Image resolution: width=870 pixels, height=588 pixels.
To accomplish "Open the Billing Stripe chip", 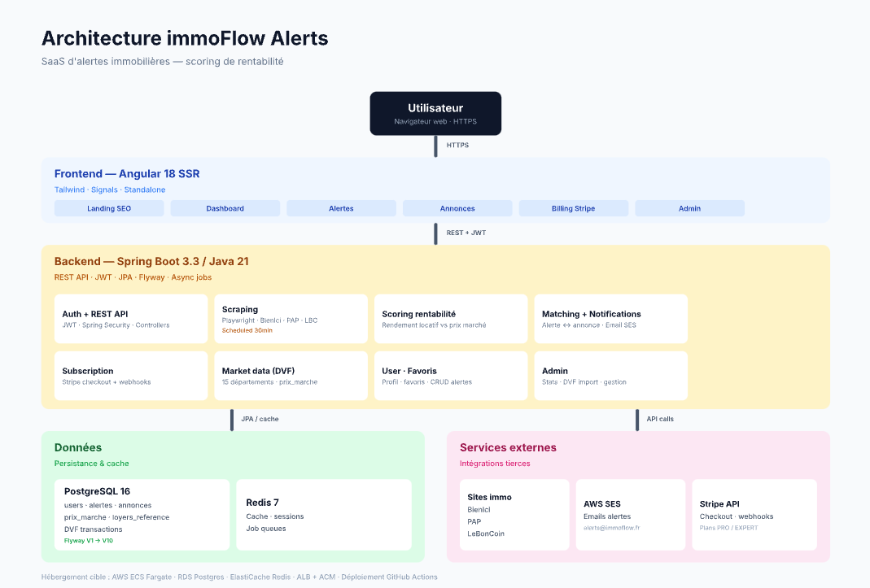I will point(573,208).
